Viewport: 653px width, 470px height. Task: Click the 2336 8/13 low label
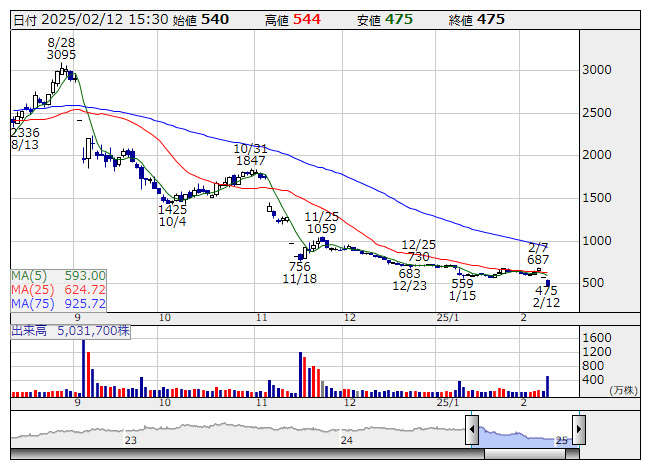coord(25,139)
